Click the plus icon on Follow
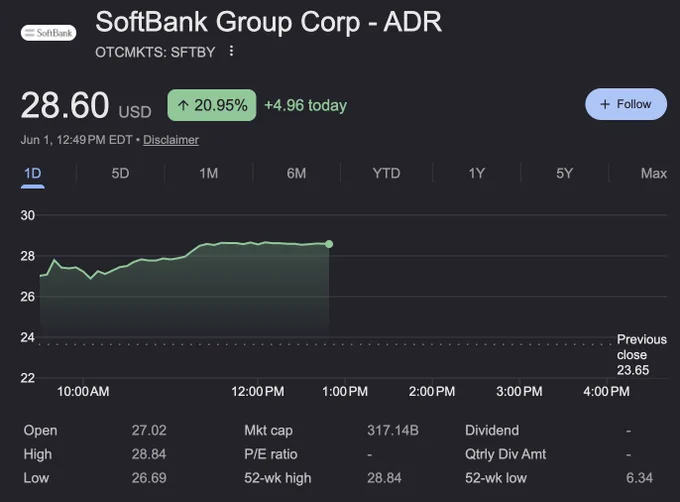680x502 pixels. 605,104
